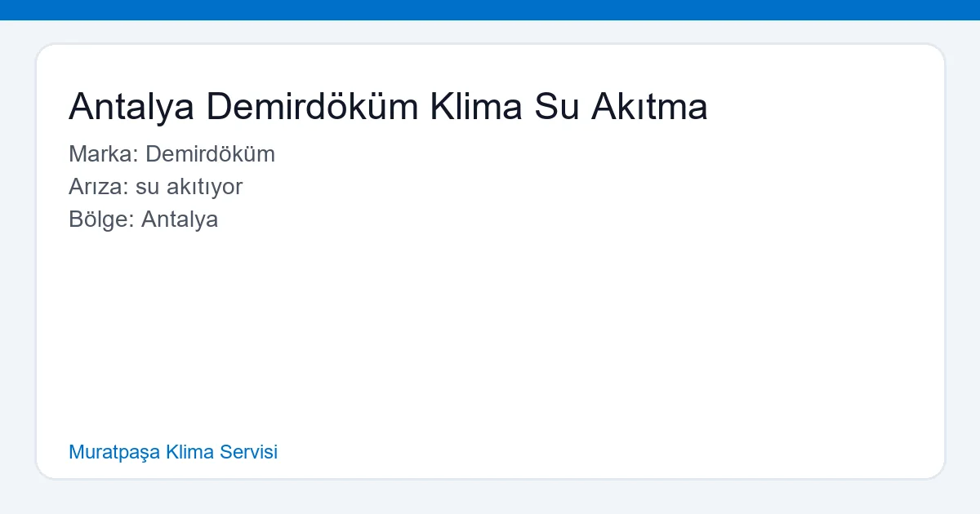
Task: Open the Muratpaşa Klima Servisi link
Action: [173, 452]
